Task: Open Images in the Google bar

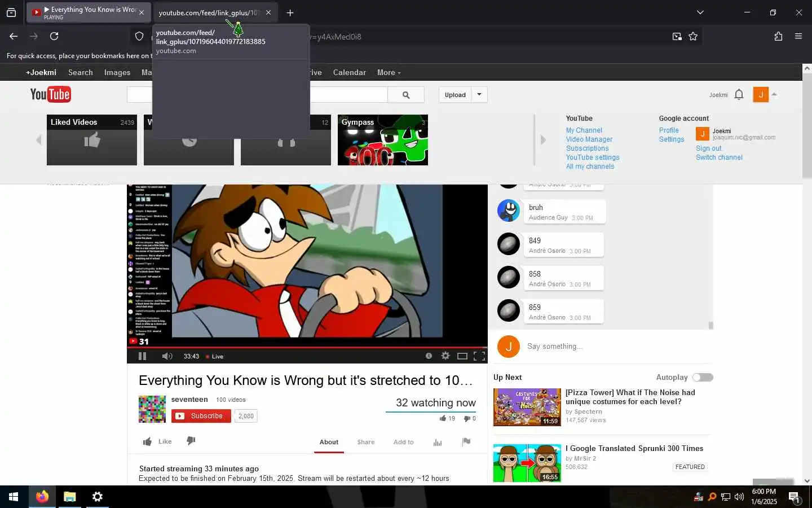Action: coord(117,72)
